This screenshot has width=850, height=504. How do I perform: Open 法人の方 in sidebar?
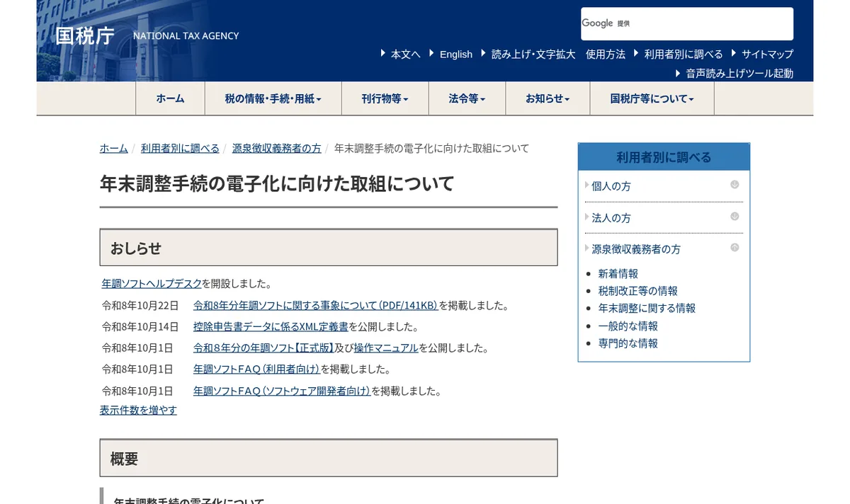(x=611, y=218)
